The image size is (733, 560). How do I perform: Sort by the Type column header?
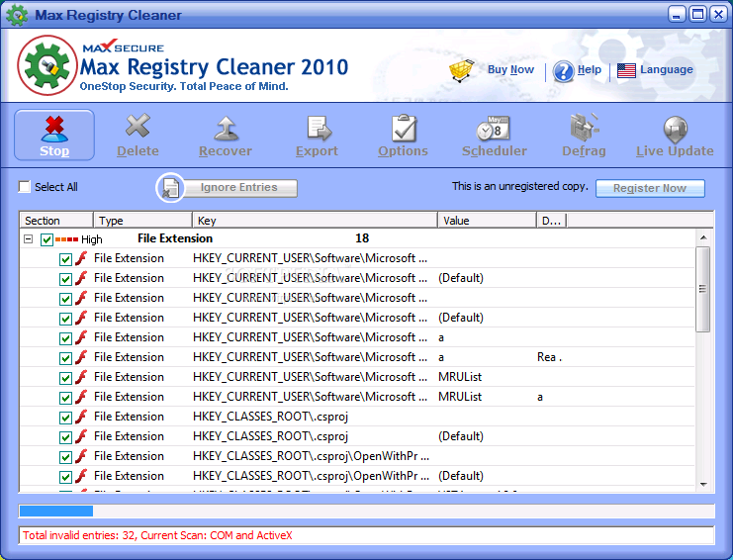142,221
